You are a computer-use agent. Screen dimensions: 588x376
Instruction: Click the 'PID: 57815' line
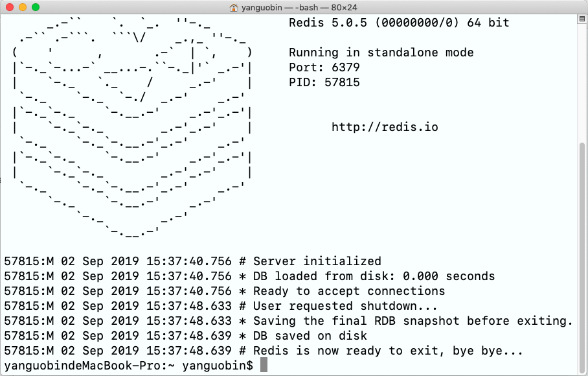point(324,82)
